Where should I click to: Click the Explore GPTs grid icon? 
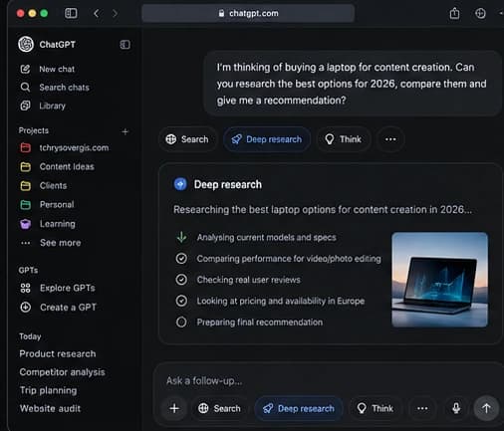click(26, 288)
